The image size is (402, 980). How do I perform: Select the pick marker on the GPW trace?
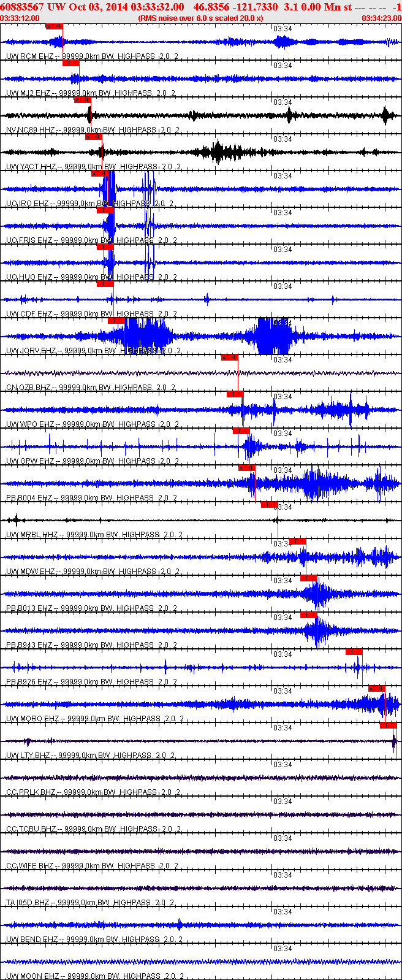[241, 431]
